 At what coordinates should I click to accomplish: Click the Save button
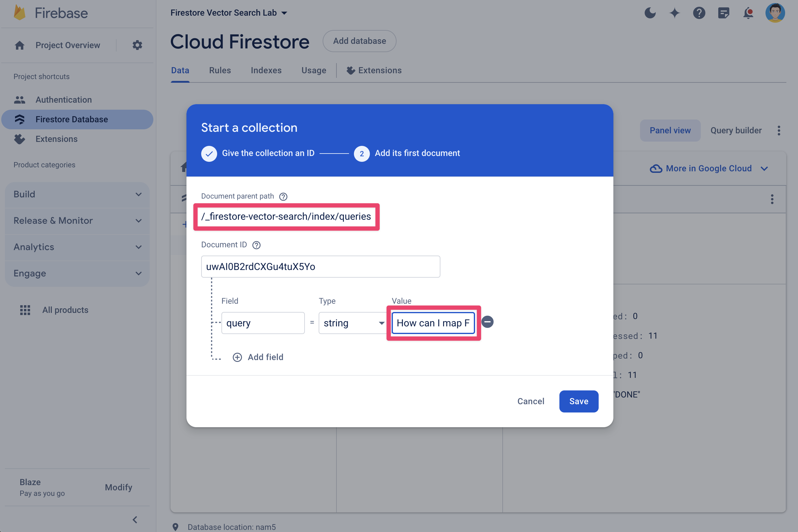pos(578,401)
